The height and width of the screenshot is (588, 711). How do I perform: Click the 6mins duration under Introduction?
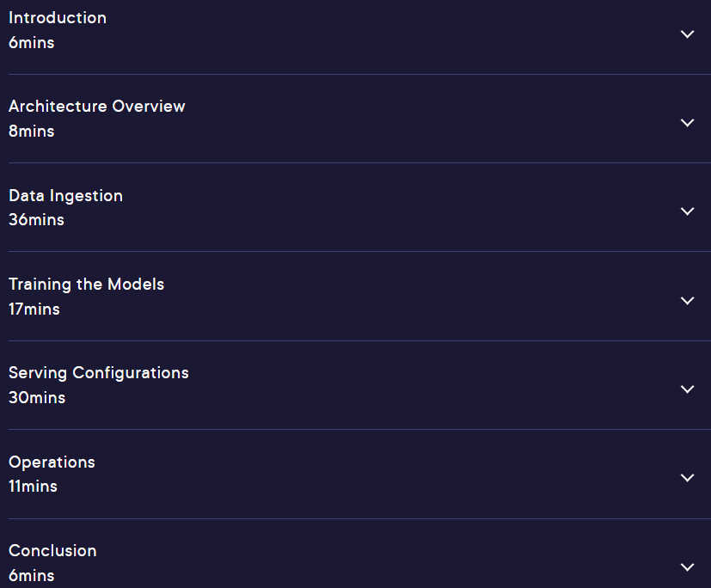[32, 43]
